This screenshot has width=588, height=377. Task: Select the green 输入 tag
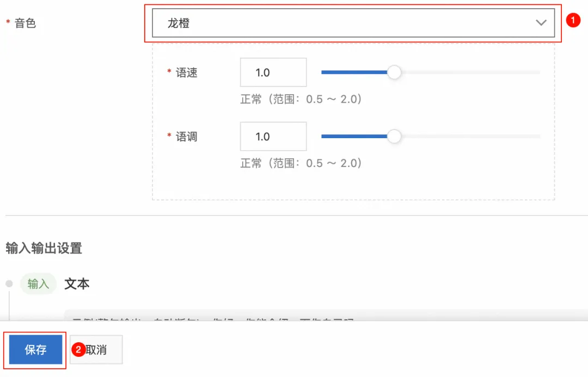(38, 284)
